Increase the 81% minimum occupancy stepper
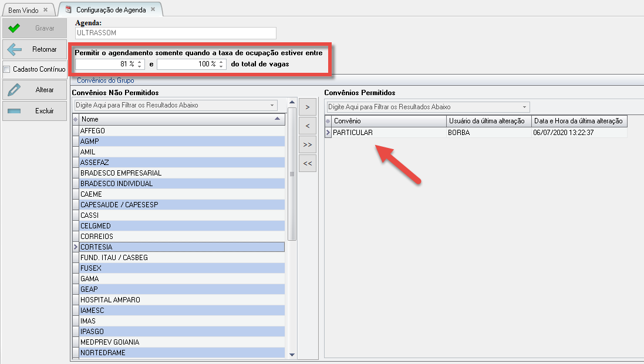644x364 pixels. click(x=140, y=62)
